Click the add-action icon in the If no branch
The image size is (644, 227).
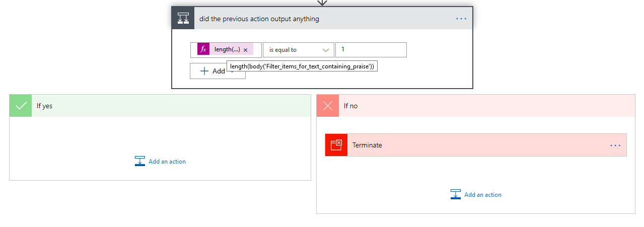pos(456,195)
